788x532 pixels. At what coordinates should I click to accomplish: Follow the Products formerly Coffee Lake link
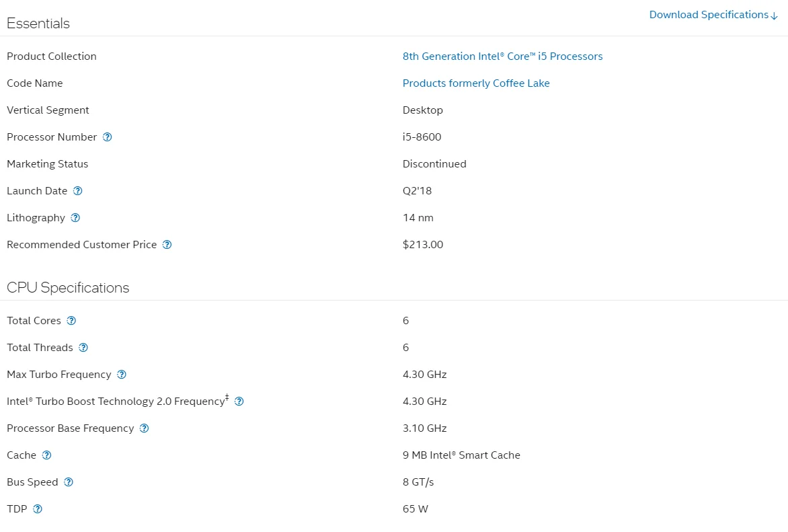[476, 83]
